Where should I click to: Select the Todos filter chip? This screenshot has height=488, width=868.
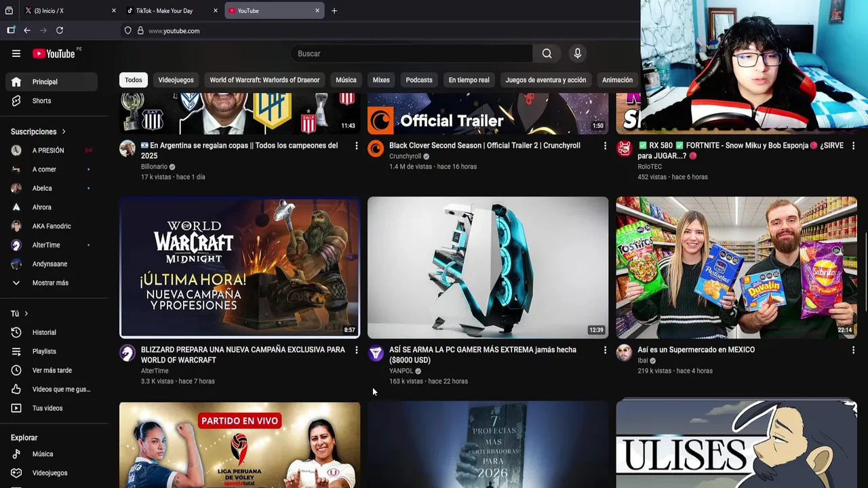pyautogui.click(x=134, y=80)
